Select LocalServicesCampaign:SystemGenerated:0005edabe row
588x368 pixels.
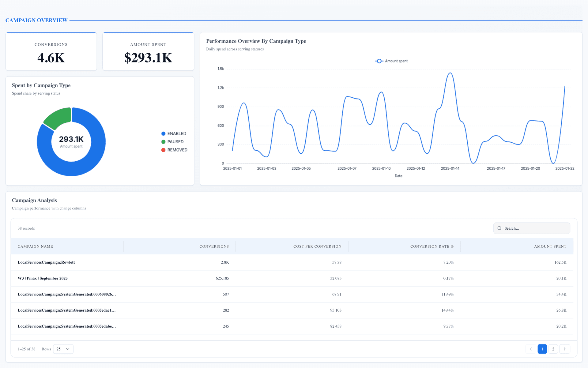[292, 326]
